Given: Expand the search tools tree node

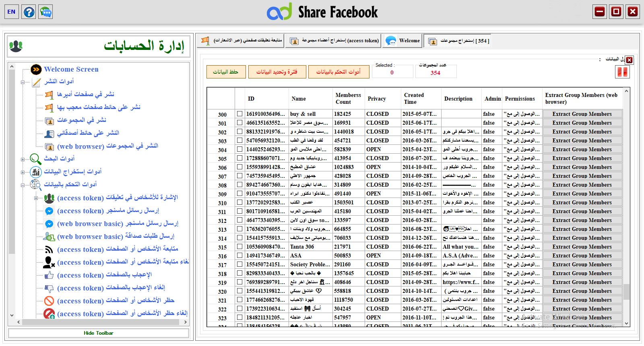Looking at the screenshot, I should coord(23,159).
